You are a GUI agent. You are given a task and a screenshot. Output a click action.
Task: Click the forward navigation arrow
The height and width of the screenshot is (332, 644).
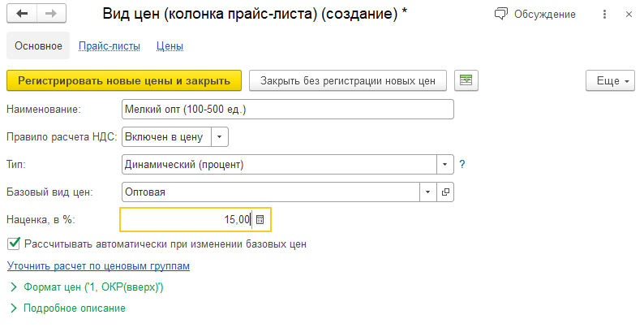pos(51,15)
